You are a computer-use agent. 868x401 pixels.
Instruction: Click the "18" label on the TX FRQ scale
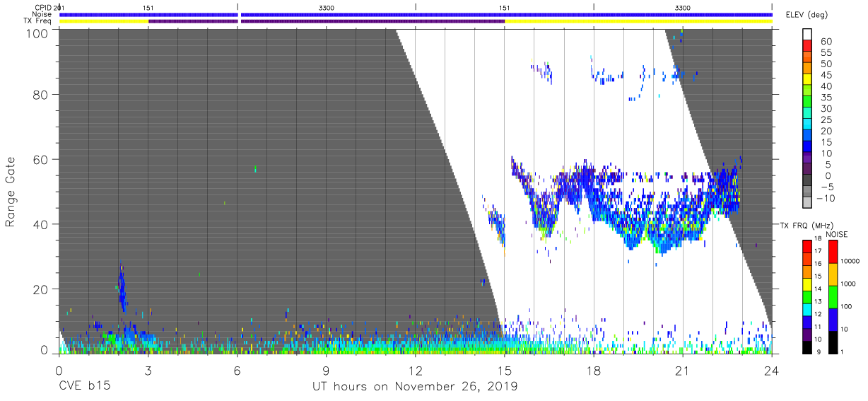(x=817, y=240)
